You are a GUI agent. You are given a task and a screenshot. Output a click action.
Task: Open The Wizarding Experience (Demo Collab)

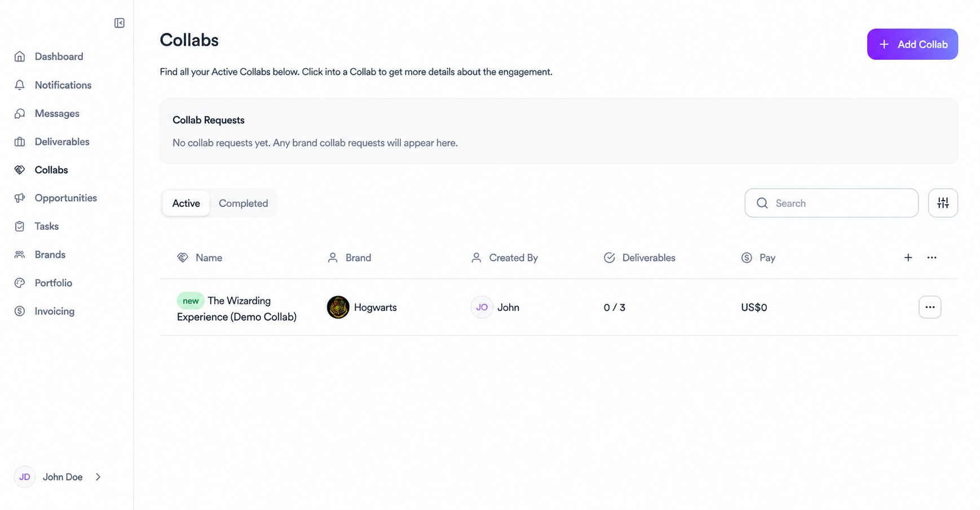click(237, 309)
